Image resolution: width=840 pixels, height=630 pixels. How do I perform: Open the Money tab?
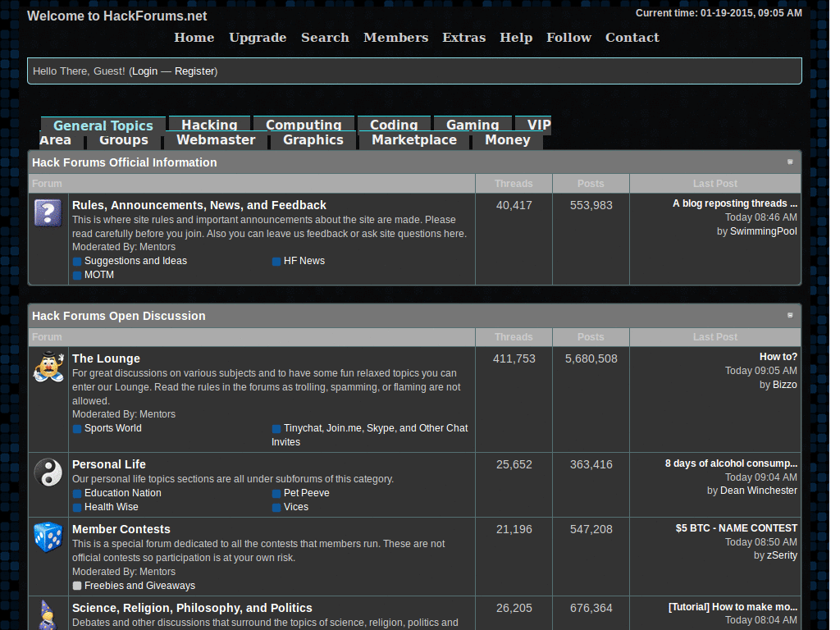click(x=507, y=140)
